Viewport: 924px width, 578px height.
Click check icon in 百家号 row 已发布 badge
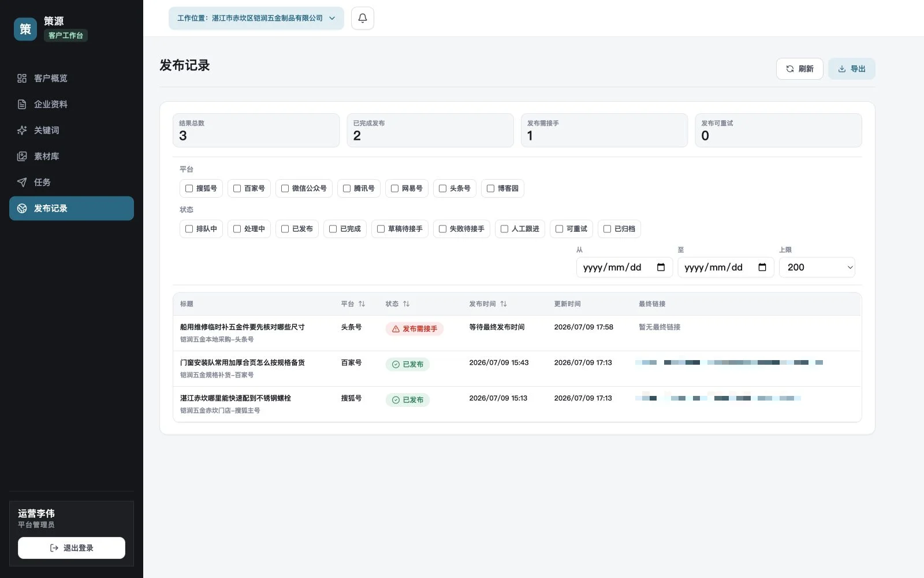point(396,364)
